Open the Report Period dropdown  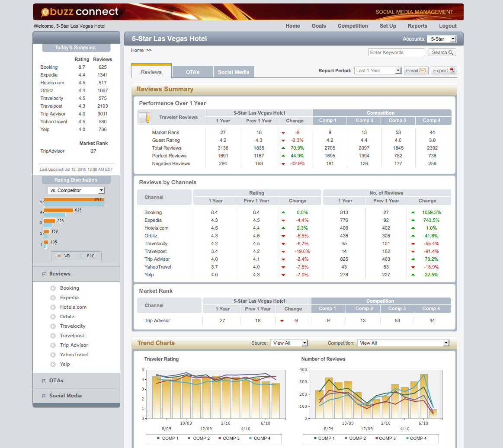378,70
